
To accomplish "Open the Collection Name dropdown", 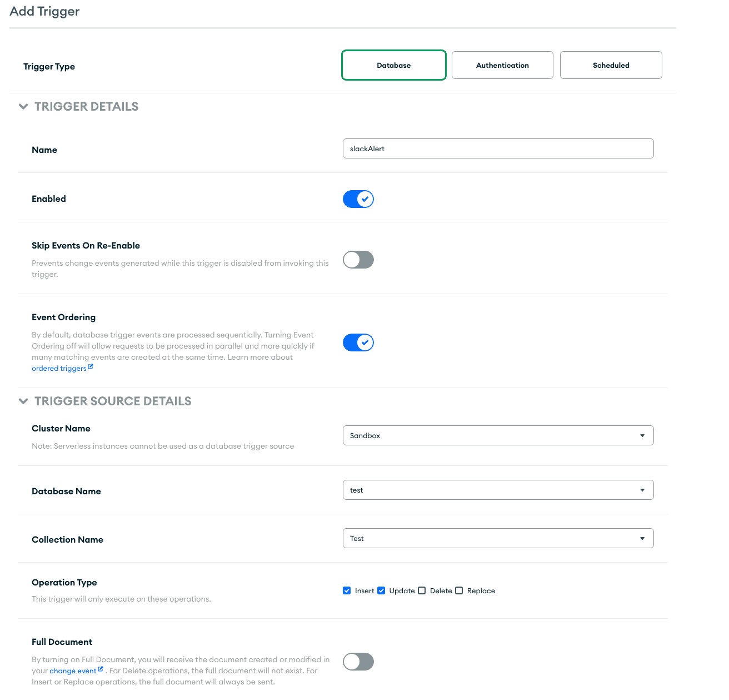I will click(498, 538).
